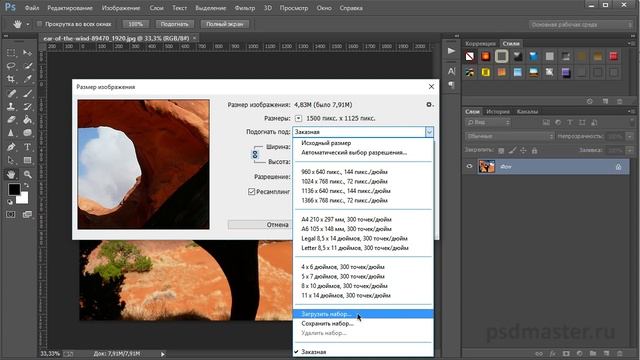
Task: Select the Pen tool
Action: point(11,147)
